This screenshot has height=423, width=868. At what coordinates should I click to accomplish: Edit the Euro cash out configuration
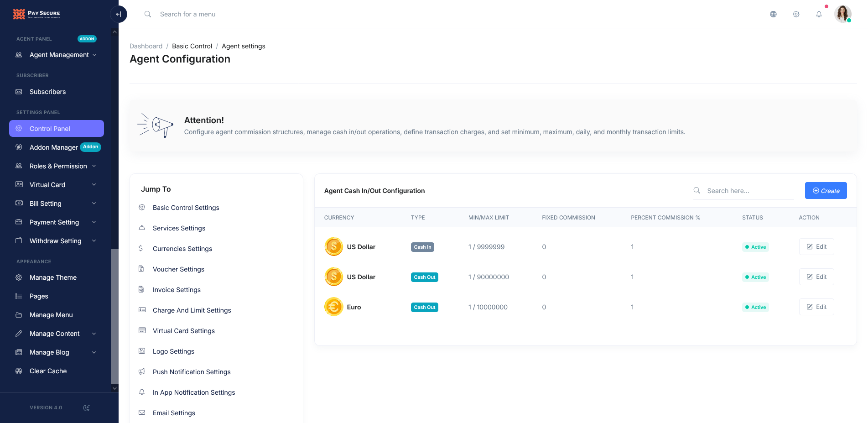pos(816,307)
